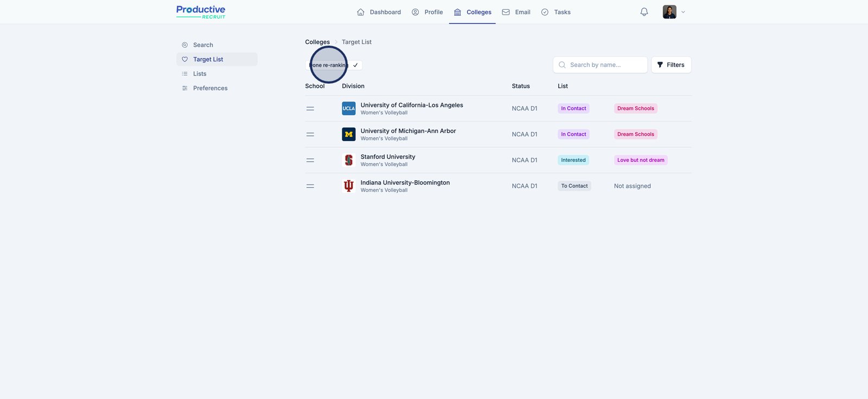Click the Stanford University logo
The image size is (868, 399).
click(x=348, y=160)
